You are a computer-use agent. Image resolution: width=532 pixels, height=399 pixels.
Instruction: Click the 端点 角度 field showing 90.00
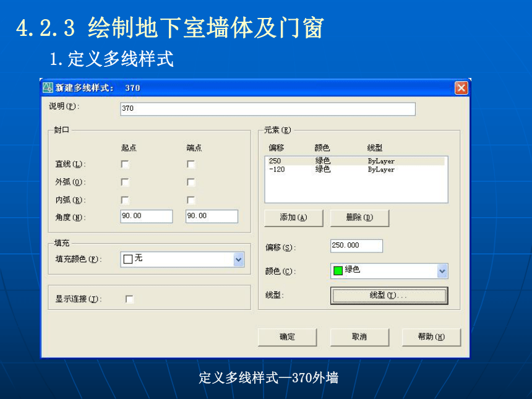click(212, 216)
